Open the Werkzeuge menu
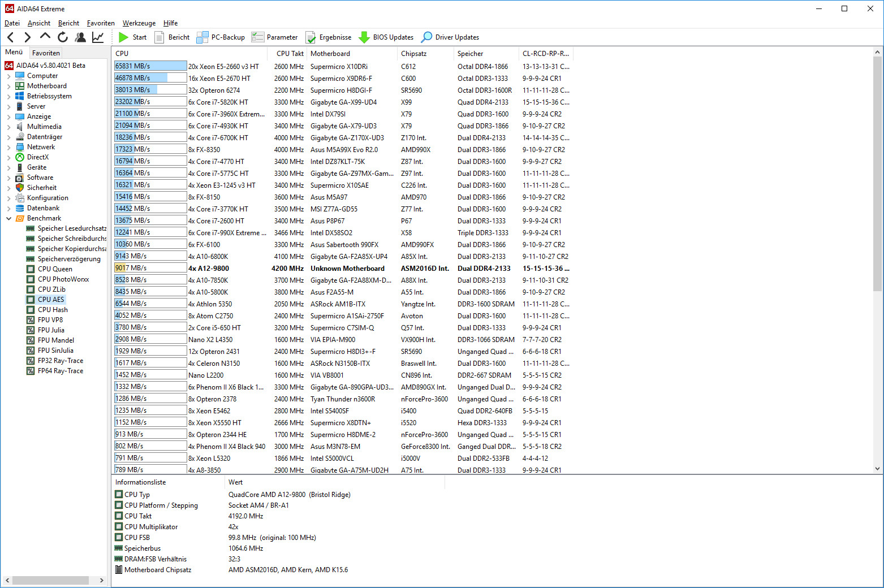 139,23
